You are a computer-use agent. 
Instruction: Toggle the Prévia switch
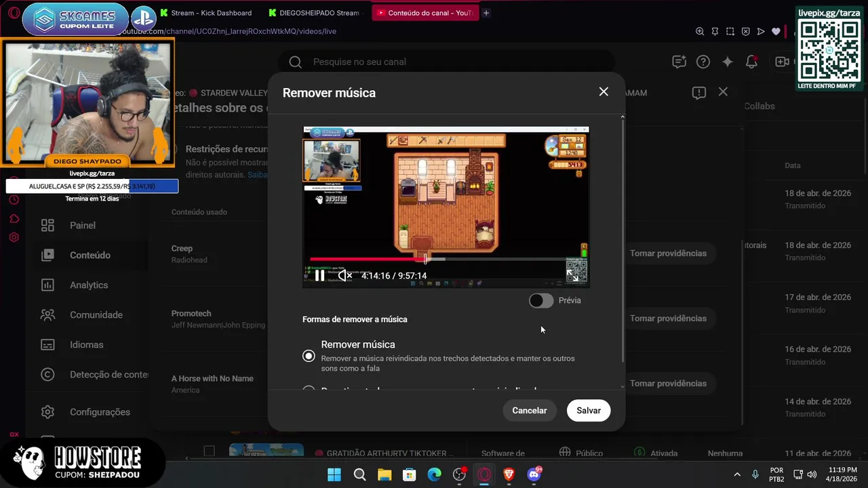541,300
